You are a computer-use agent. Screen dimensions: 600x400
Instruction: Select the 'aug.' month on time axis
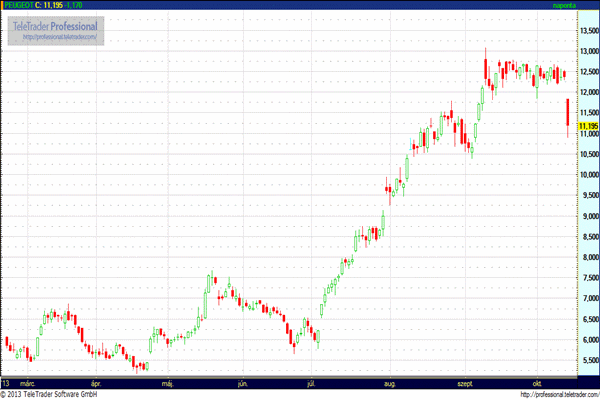pos(388,382)
